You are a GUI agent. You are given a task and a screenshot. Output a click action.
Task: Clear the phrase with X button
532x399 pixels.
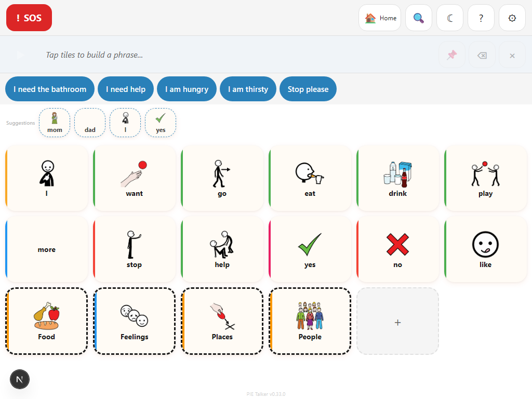tap(512, 55)
